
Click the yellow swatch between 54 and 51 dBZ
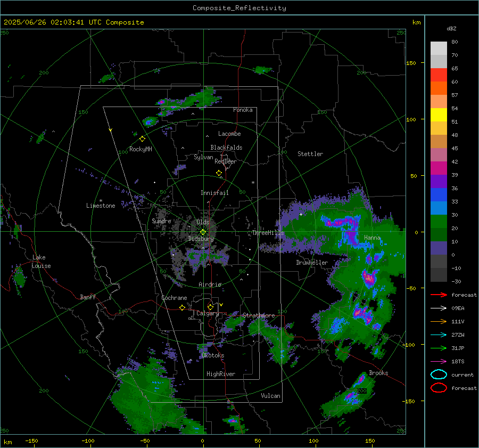439,115
